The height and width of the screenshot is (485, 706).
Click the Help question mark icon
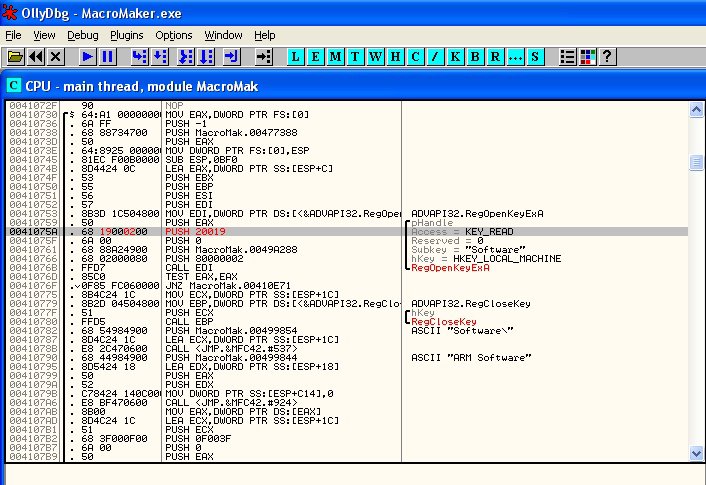coord(607,57)
